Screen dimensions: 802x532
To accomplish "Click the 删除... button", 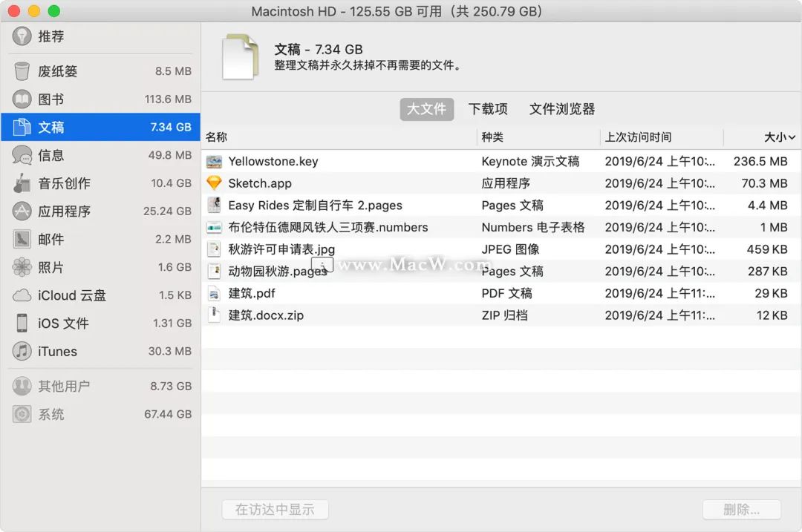I will (x=742, y=509).
